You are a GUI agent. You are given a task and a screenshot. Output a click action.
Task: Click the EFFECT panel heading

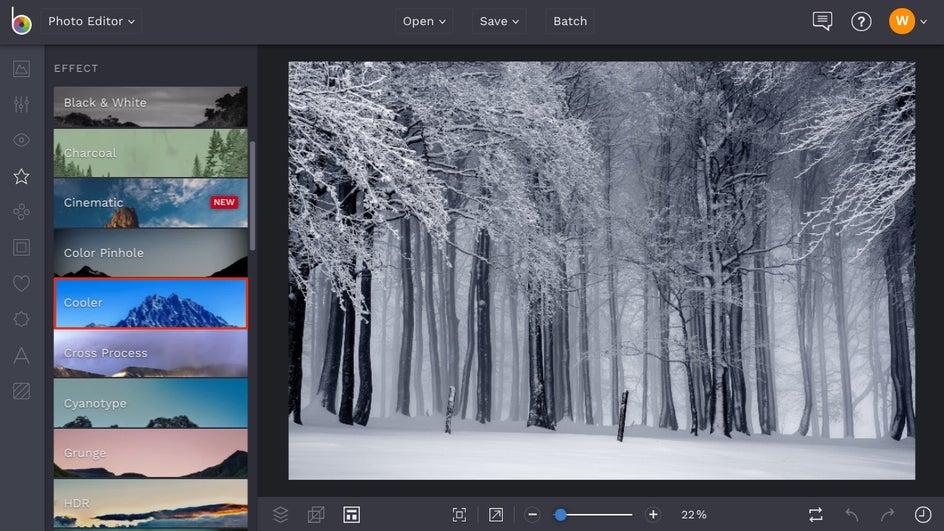76,69
